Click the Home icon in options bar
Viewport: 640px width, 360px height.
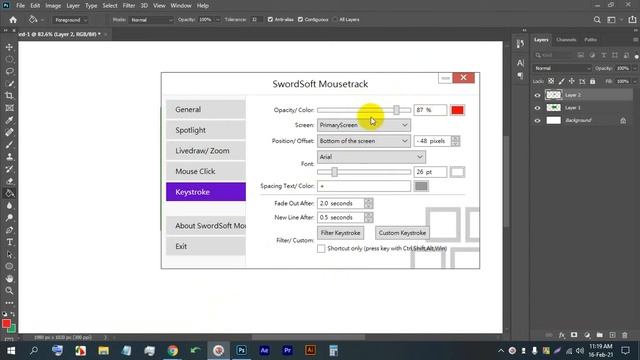click(13, 20)
